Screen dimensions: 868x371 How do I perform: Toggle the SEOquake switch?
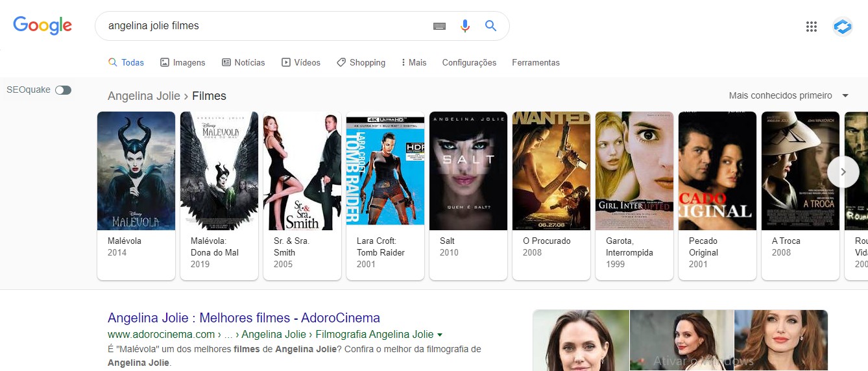click(x=63, y=90)
